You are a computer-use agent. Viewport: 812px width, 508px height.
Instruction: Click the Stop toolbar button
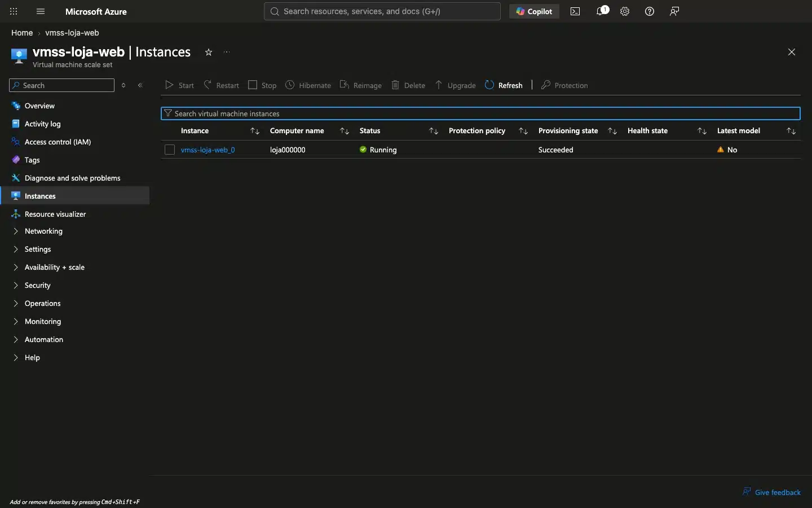(x=262, y=85)
